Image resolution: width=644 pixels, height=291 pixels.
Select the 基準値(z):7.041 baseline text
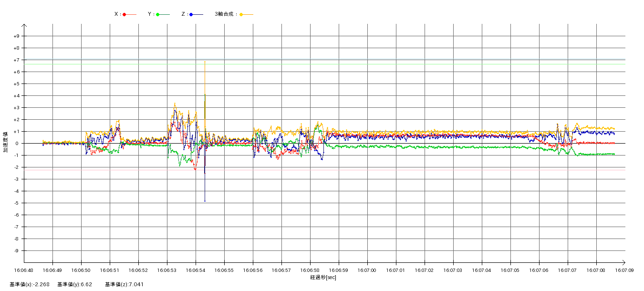click(124, 284)
